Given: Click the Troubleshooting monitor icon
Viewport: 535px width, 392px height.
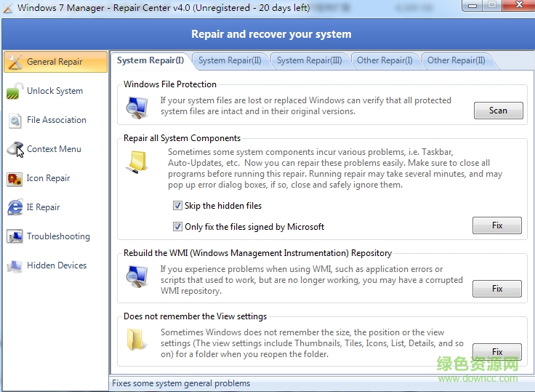Looking at the screenshot, I should [x=15, y=236].
